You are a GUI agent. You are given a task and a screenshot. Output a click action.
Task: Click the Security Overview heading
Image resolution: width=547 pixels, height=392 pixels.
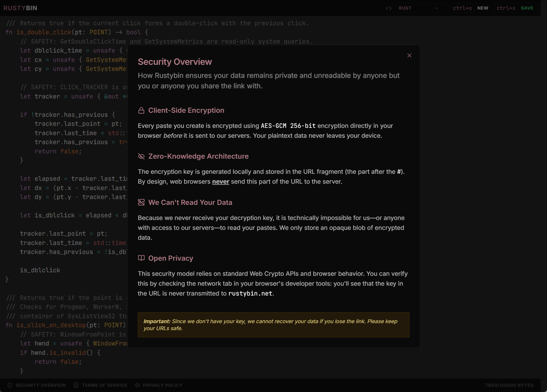click(x=175, y=62)
